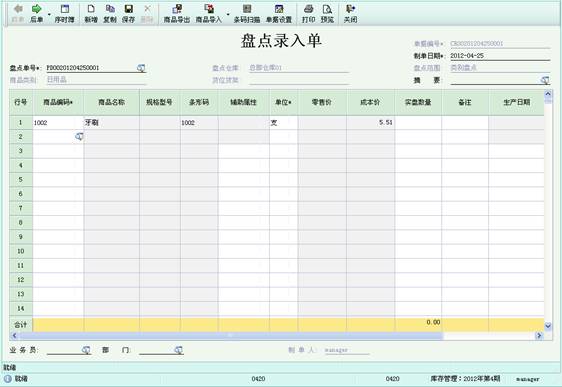This screenshot has height=387, width=562.
Task: Select cost price cell 5.51
Action: (370, 123)
